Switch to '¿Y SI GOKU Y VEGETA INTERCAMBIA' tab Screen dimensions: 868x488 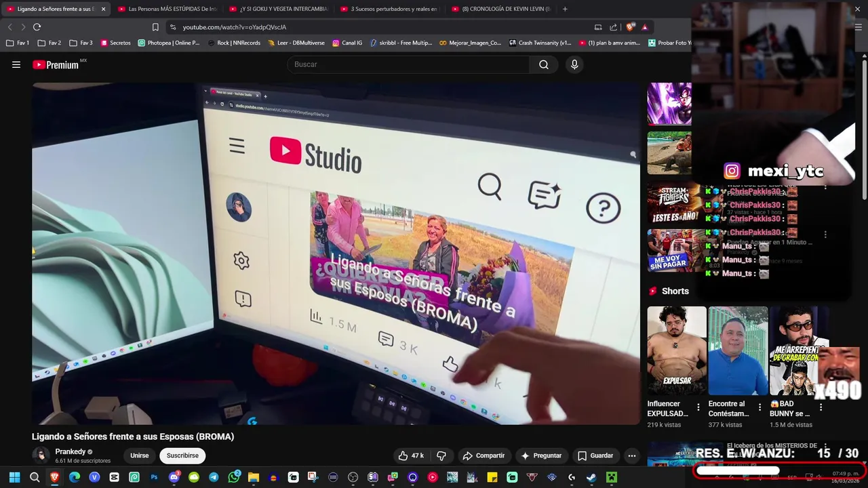[x=278, y=9]
